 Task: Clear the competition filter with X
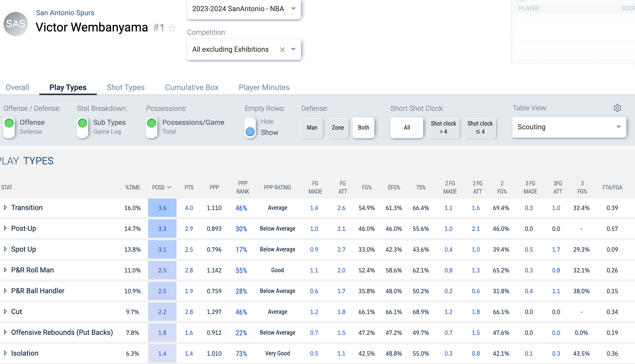pyautogui.click(x=282, y=49)
